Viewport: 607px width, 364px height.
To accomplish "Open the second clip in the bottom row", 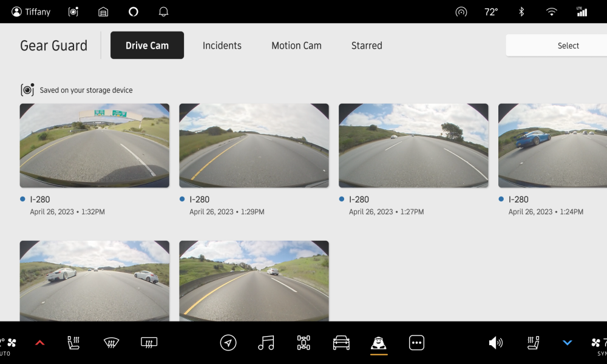I will point(254,281).
